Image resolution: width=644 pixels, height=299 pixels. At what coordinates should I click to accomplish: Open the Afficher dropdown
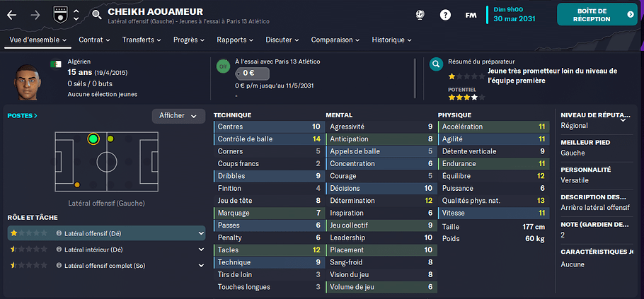[178, 116]
